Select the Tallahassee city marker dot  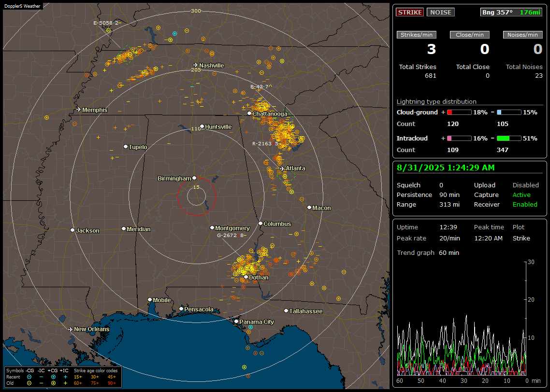(286, 311)
